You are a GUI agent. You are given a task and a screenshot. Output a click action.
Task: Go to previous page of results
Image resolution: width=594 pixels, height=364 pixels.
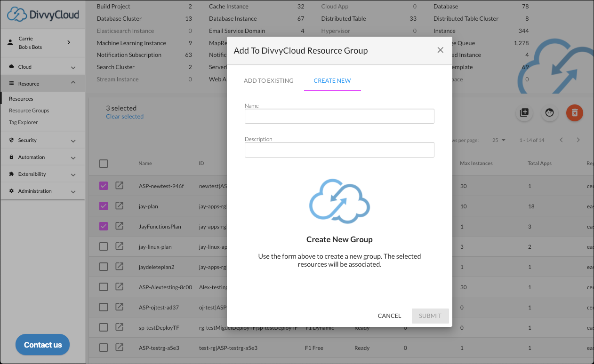(561, 140)
